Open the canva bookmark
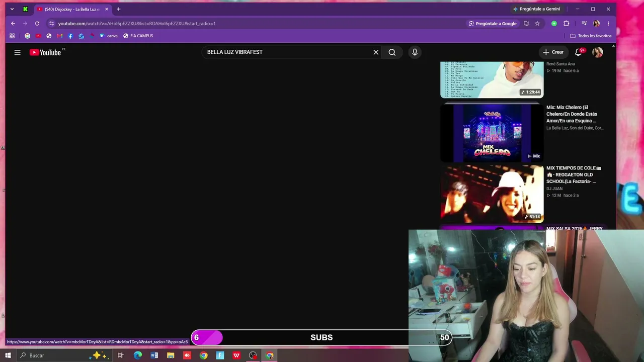 (108, 36)
